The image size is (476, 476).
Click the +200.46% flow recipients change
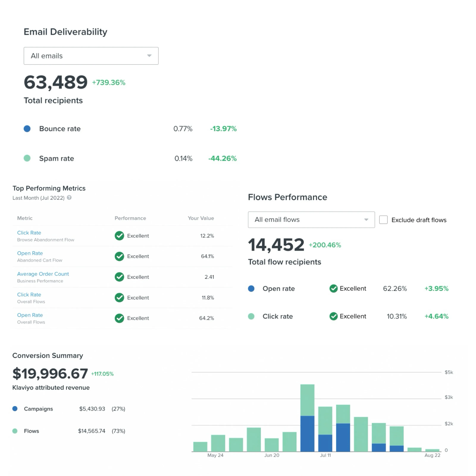[x=325, y=245]
